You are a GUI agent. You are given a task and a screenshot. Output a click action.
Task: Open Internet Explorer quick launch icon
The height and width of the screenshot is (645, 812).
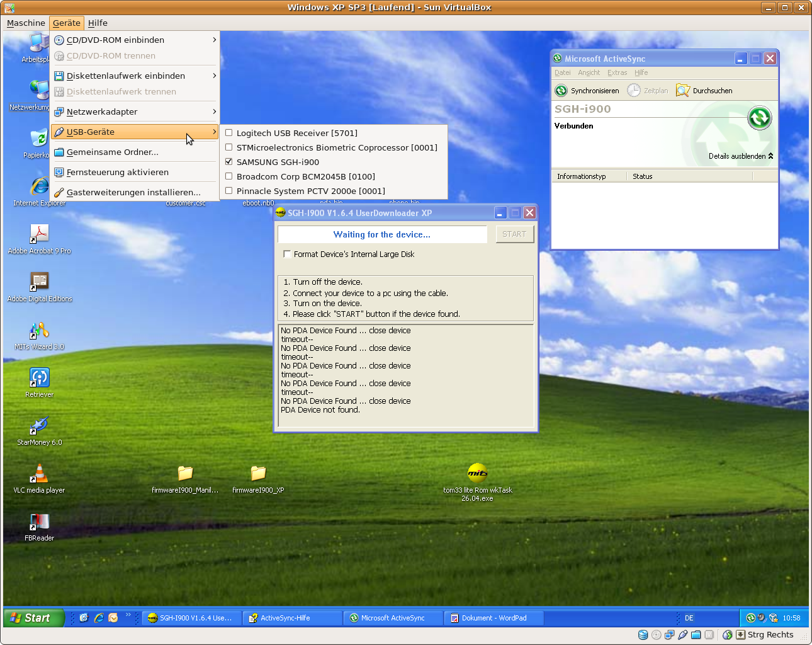click(99, 618)
